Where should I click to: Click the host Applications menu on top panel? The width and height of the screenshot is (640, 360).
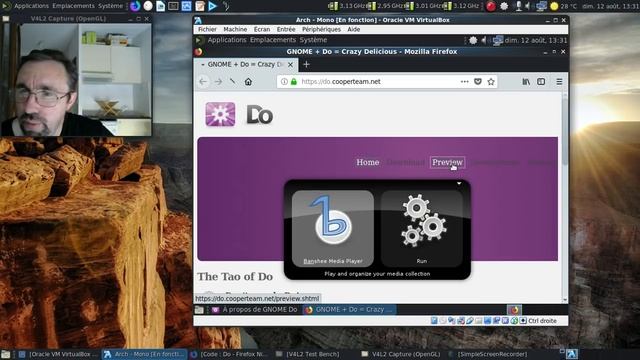[31, 6]
